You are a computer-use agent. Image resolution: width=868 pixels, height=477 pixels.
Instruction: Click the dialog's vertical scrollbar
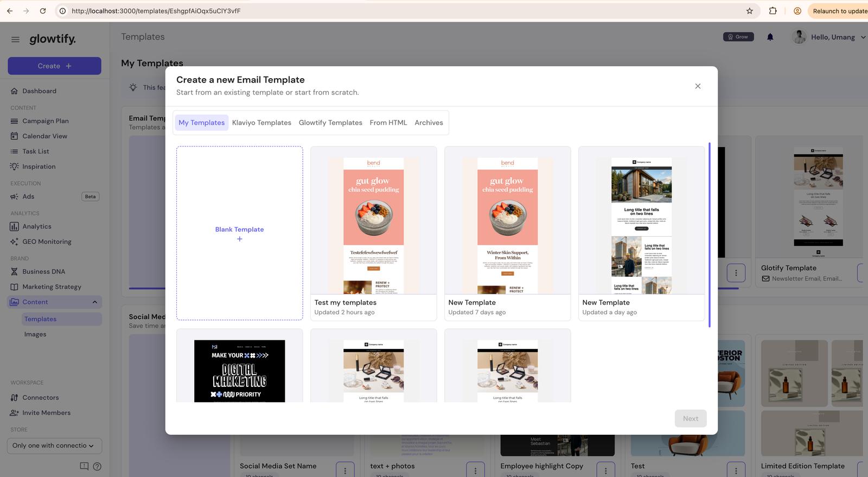(709, 235)
